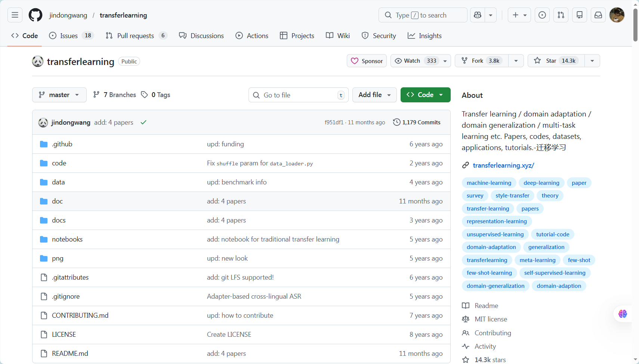
Task: Open the Projects tab
Action: 297,35
